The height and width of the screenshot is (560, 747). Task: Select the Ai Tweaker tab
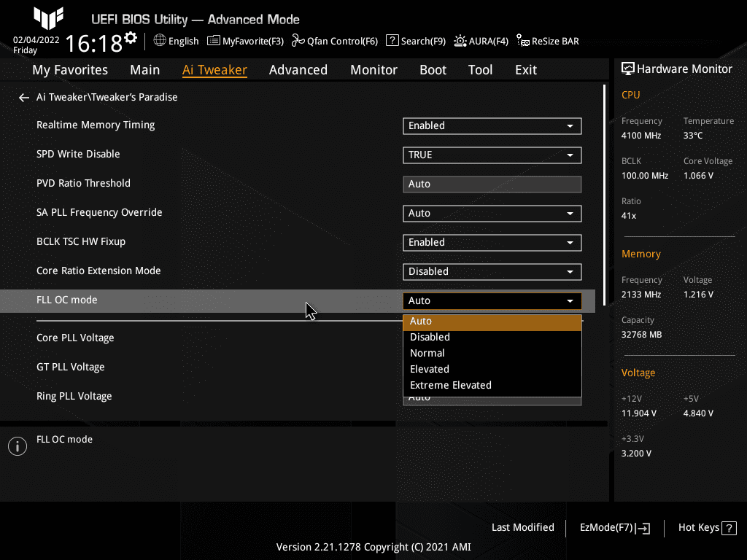214,70
